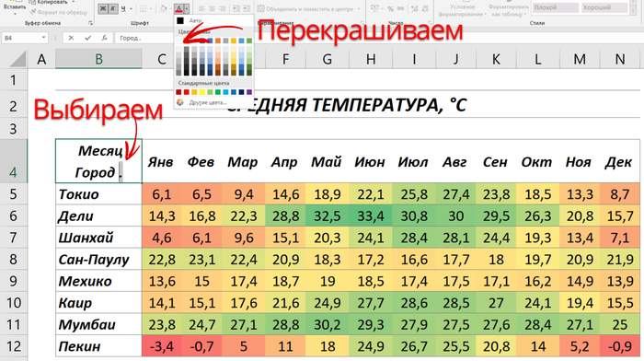Select column A header
This screenshot has width=644, height=361.
(x=41, y=60)
